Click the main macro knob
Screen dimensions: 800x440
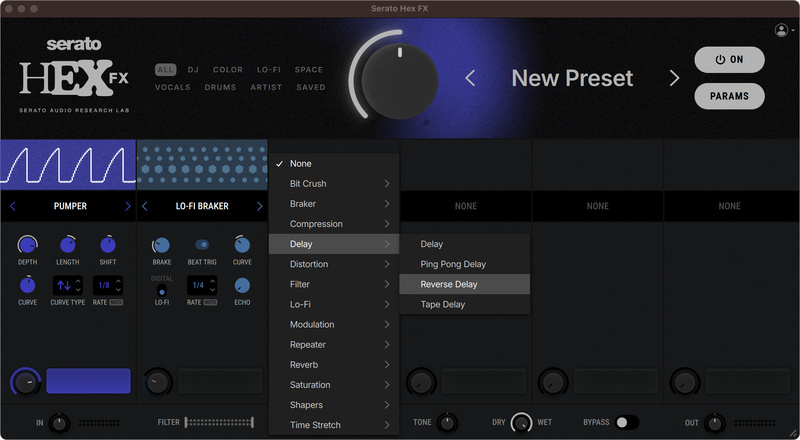point(399,81)
